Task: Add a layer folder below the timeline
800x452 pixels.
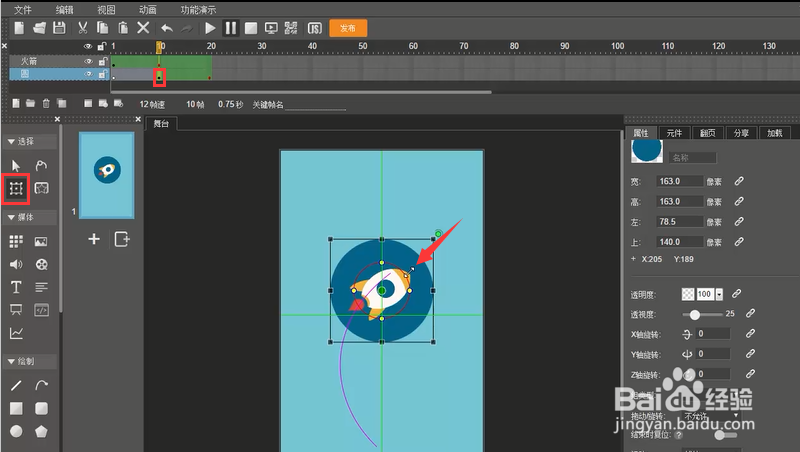Action: coord(31,104)
